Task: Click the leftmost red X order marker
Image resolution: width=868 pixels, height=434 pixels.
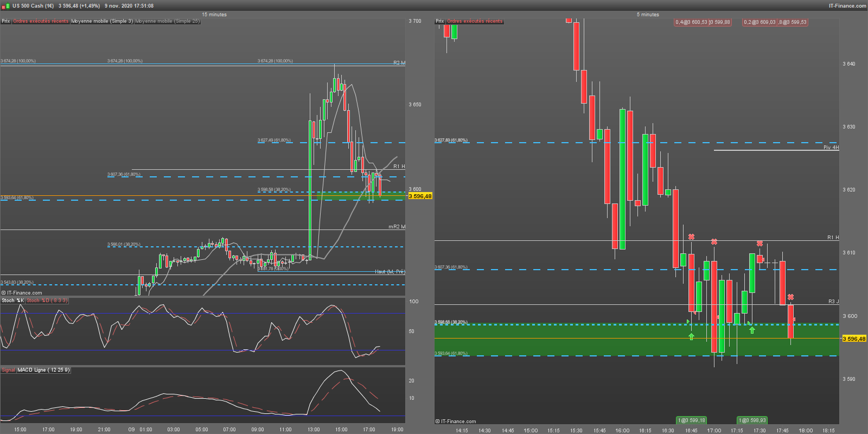Action: [x=691, y=237]
